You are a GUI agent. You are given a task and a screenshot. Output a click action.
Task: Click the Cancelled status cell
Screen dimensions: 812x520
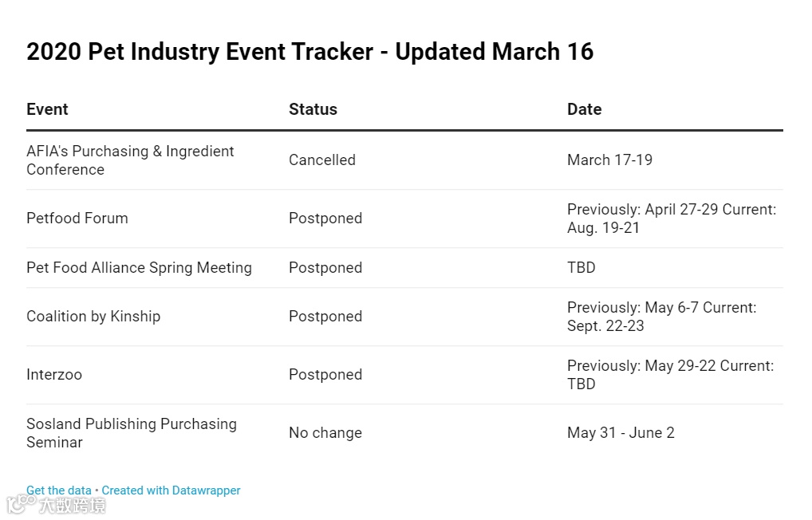coord(322,160)
